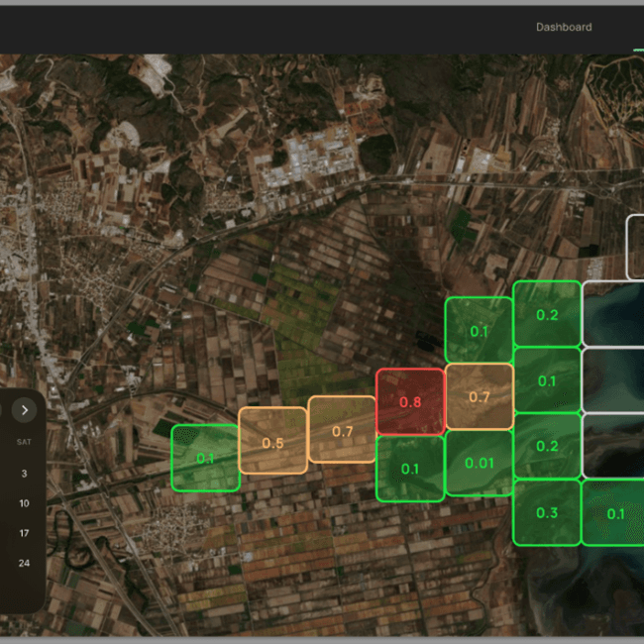The image size is (644, 644).
Task: Pick date 17 in the calendar
Action: [x=24, y=533]
